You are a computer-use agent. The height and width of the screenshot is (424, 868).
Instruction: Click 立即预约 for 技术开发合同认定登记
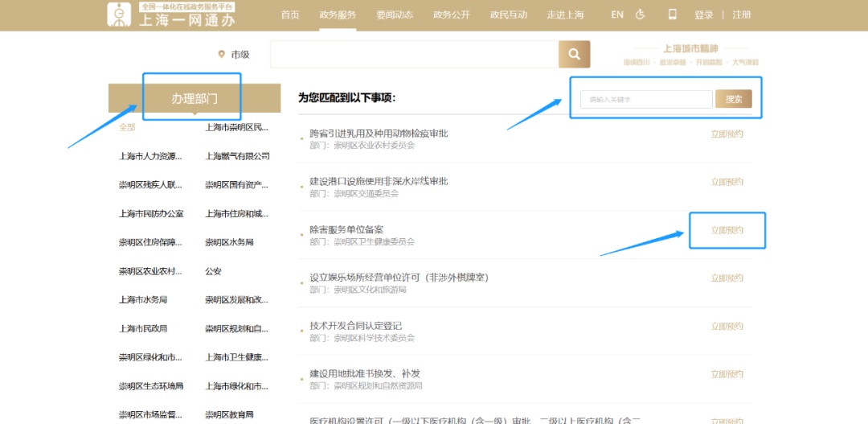pyautogui.click(x=727, y=326)
